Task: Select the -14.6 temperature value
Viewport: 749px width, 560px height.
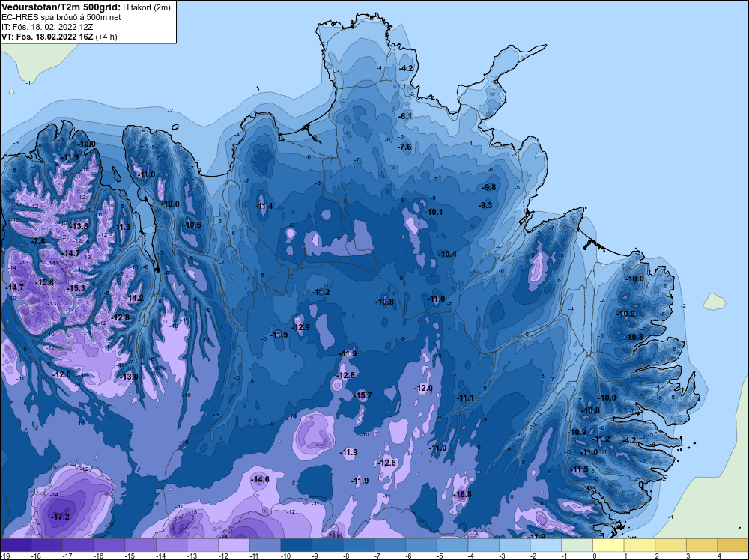Action: pos(260,479)
